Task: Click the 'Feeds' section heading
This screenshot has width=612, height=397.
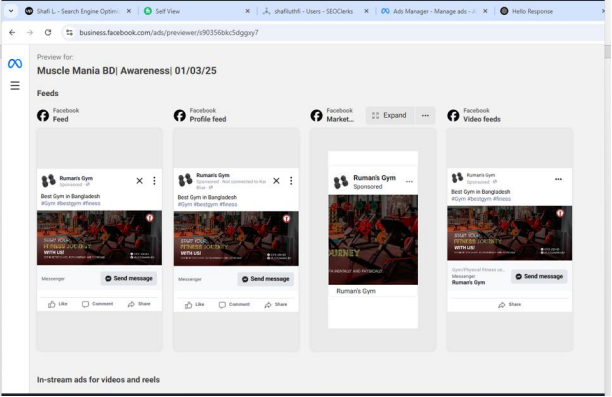Action: 48,93
